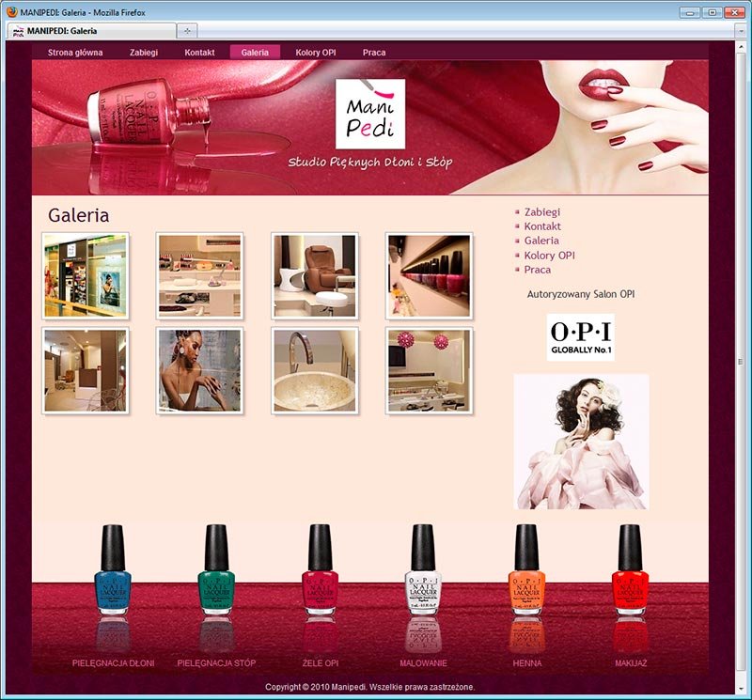Open the sidebar Galeria link
Image resolution: width=752 pixels, height=700 pixels.
tap(541, 241)
